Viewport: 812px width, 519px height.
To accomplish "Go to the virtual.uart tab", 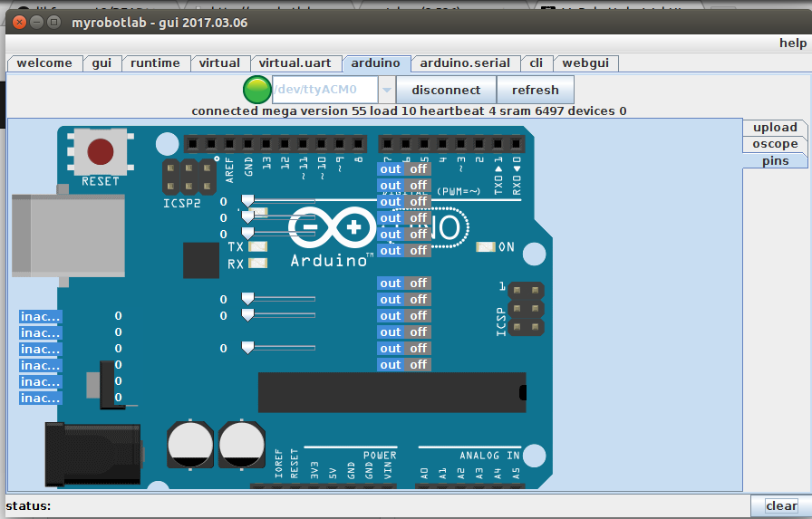I will tap(295, 63).
